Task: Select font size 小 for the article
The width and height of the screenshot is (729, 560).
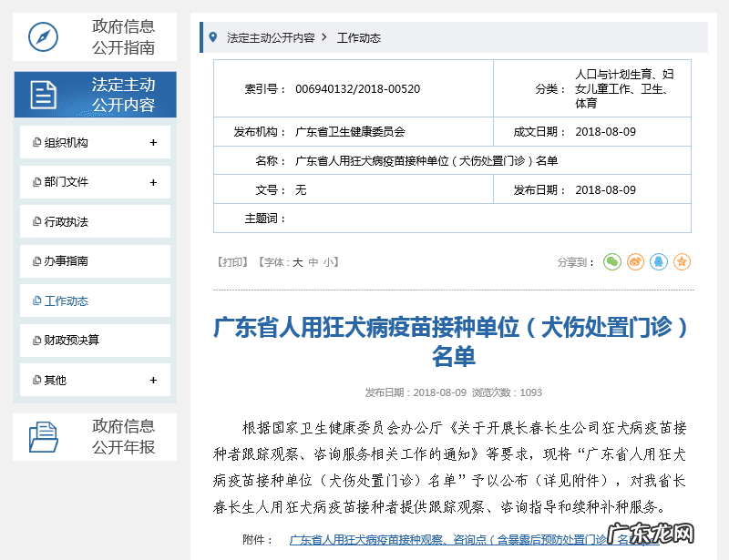Action: (x=329, y=261)
